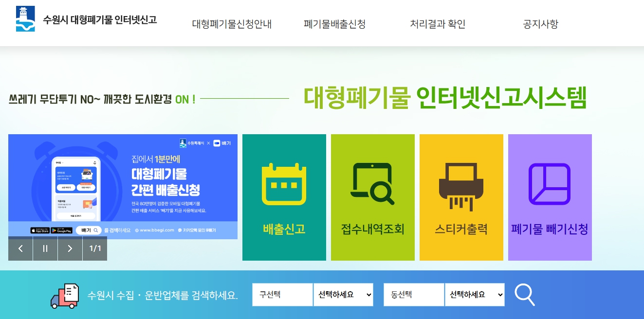Open the 구선택 district dropdown
644x319 pixels.
coord(343,295)
